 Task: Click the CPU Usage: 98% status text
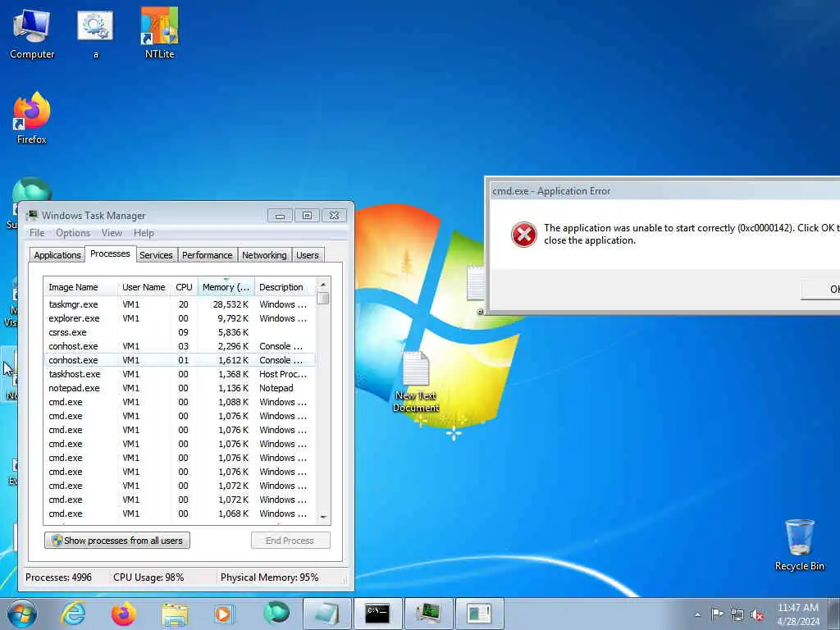tap(148, 577)
